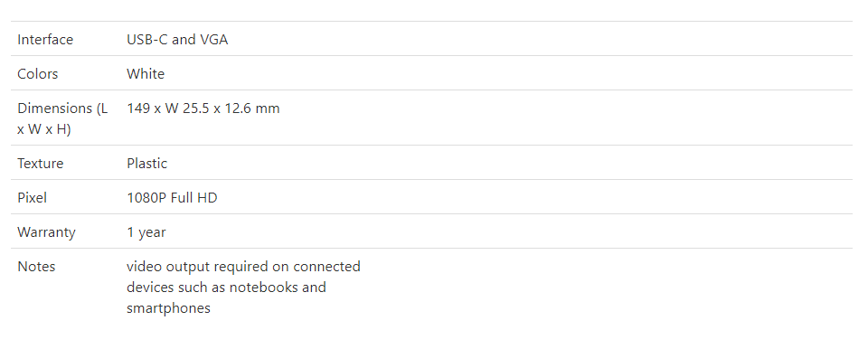Click the Colors row label
The image size is (868, 349).
click(x=38, y=74)
